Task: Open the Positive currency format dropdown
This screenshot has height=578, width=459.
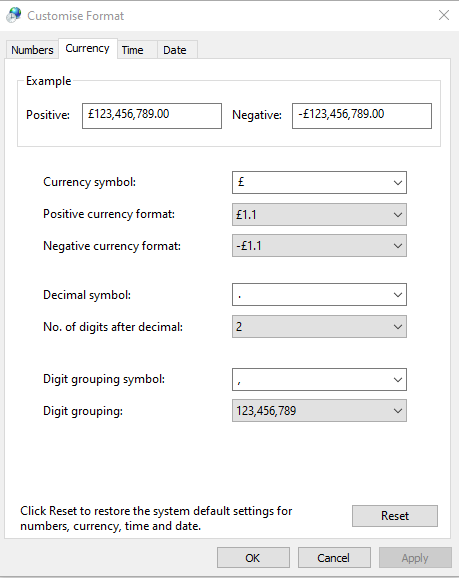Action: coord(319,215)
